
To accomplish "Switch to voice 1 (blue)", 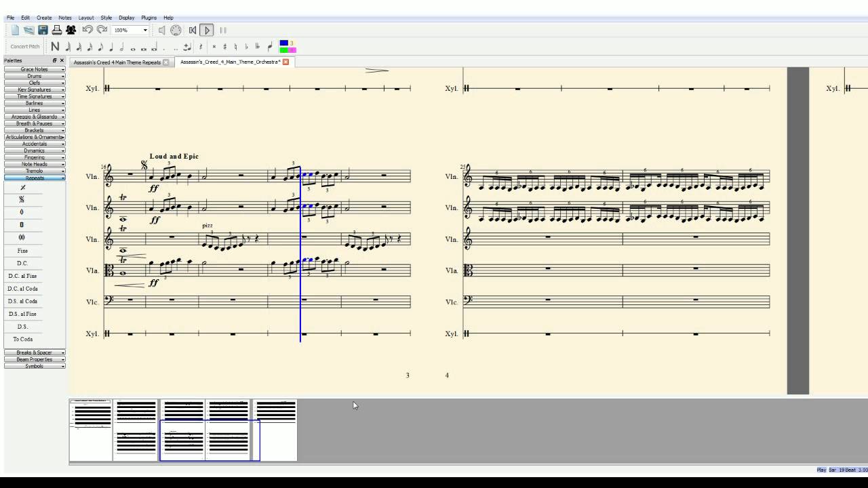I will tap(283, 43).
